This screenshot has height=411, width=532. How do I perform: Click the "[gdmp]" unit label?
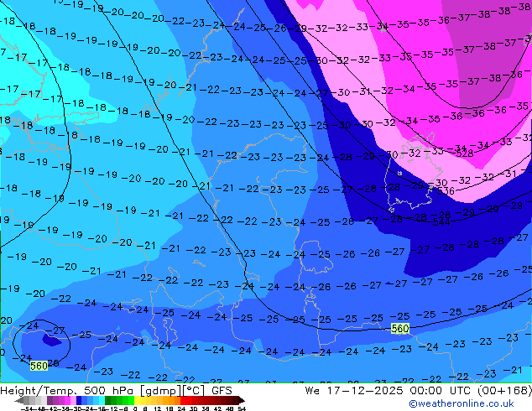coord(160,391)
